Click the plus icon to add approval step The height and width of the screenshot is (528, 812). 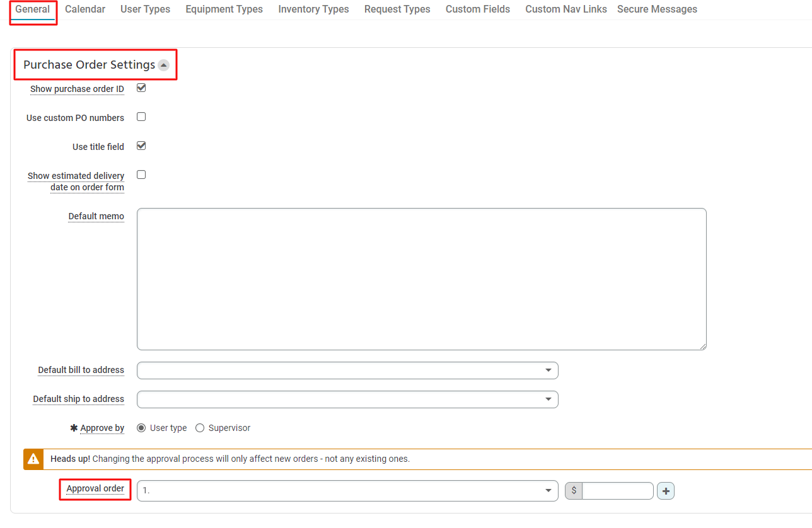click(x=666, y=490)
